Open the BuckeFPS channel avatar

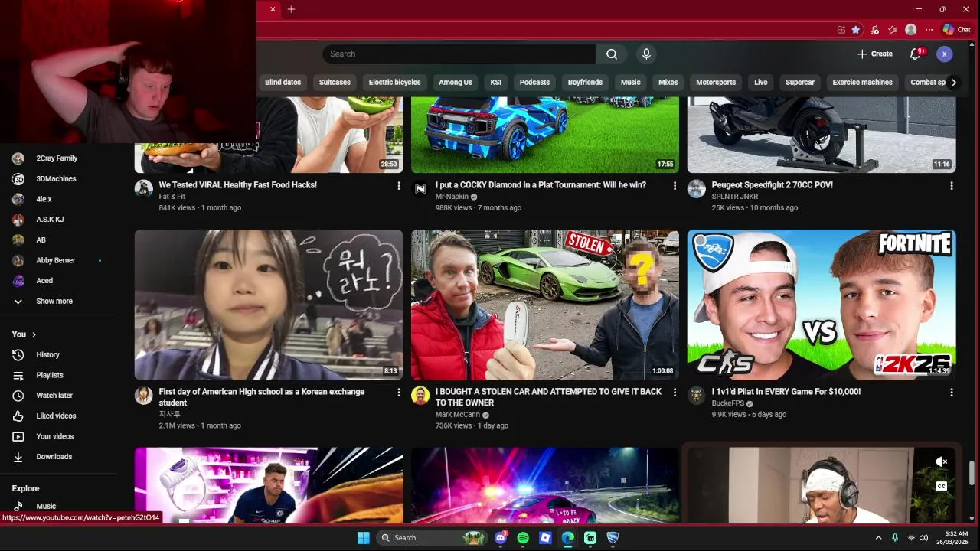[x=696, y=395]
